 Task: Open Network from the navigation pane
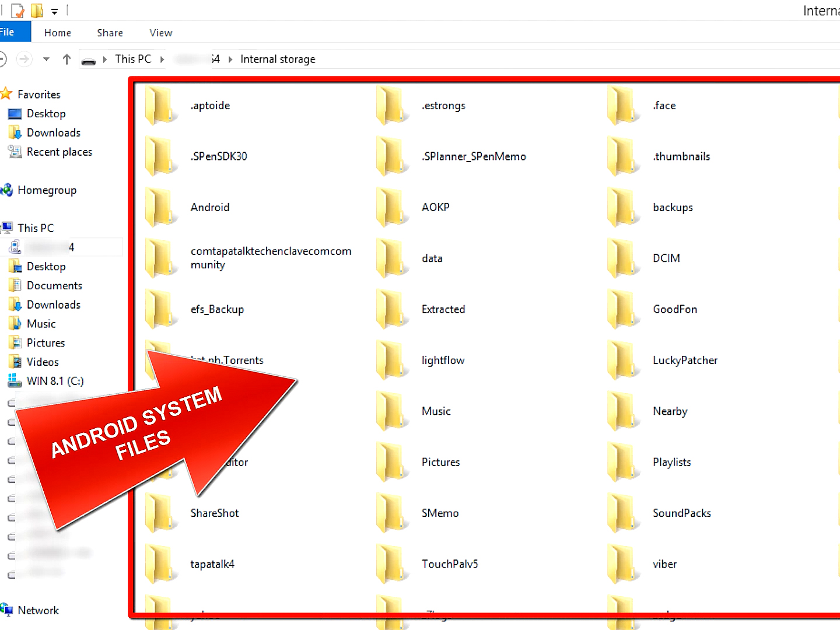coord(38,610)
